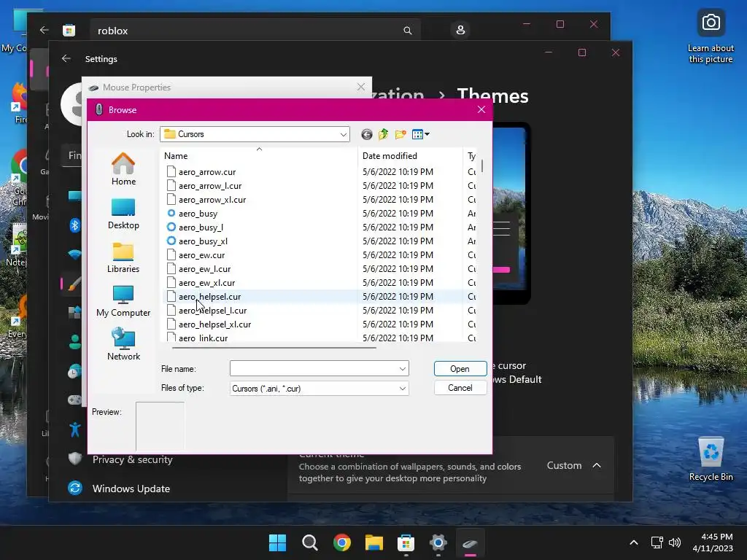This screenshot has width=747, height=560.
Task: Launch Google Chrome from the taskbar
Action: 341,542
